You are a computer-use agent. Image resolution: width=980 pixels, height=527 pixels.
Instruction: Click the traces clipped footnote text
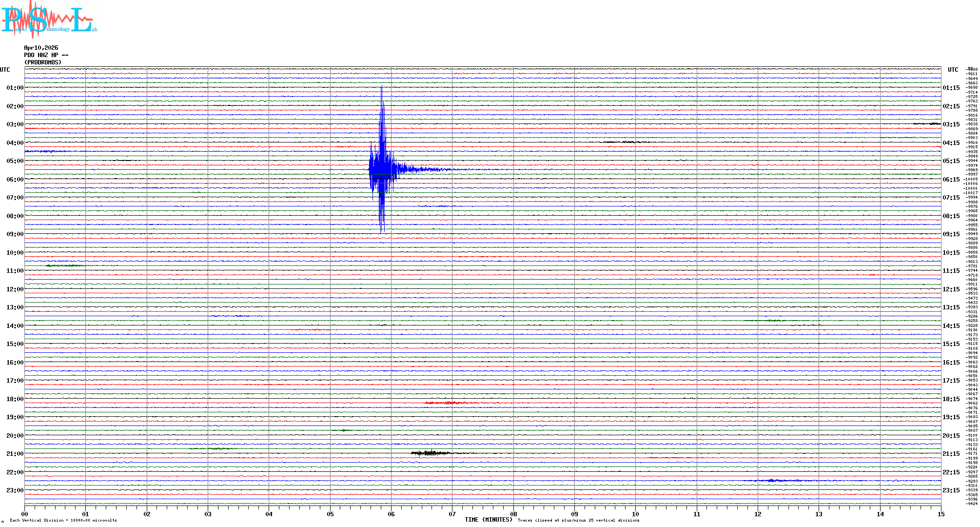578,520
